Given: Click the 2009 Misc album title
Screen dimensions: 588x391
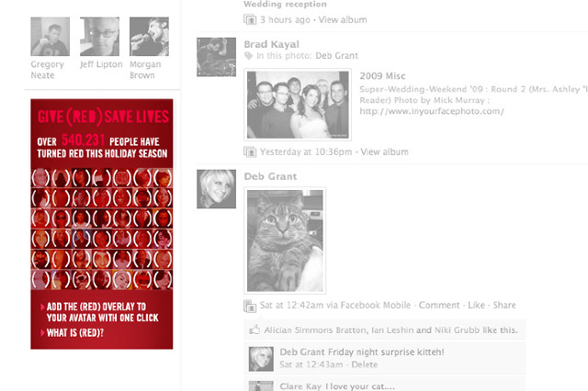Looking at the screenshot, I should (382, 76).
